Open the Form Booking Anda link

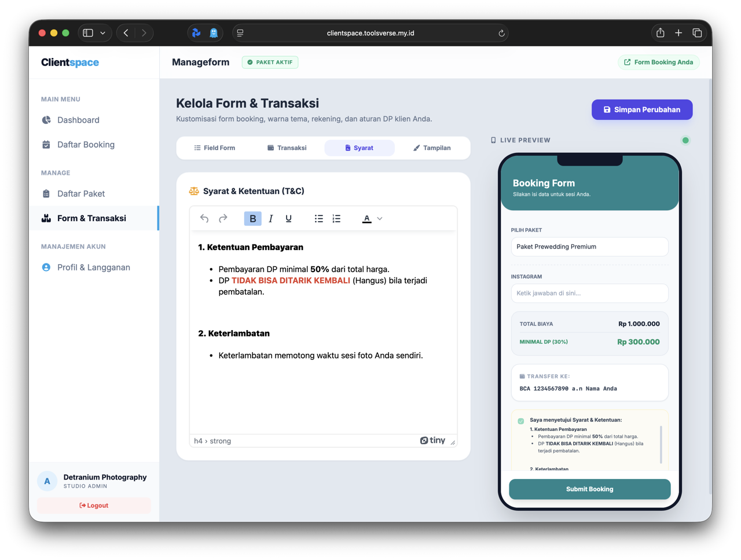click(658, 62)
